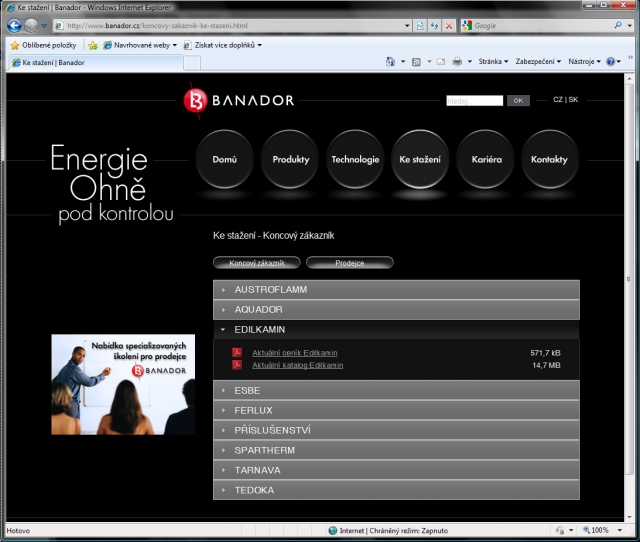This screenshot has height=542, width=640.
Task: Click the search magnifier icon
Action: pyautogui.click(x=618, y=25)
